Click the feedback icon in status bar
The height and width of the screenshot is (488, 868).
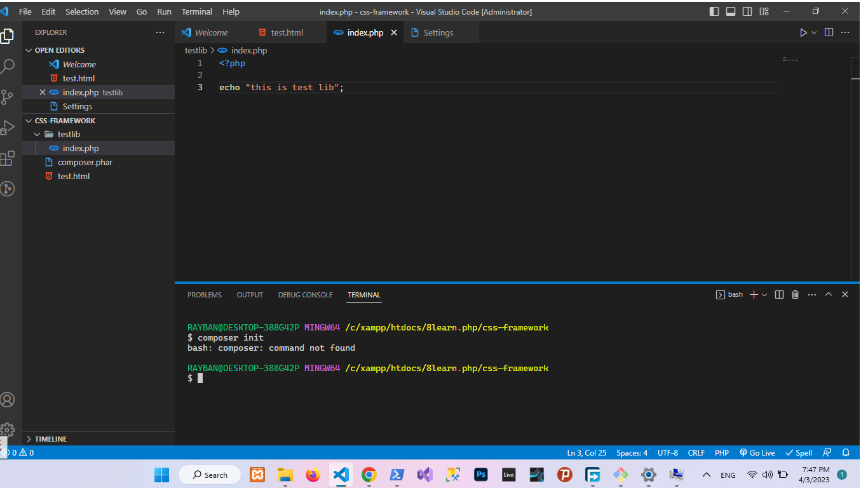[x=827, y=453]
